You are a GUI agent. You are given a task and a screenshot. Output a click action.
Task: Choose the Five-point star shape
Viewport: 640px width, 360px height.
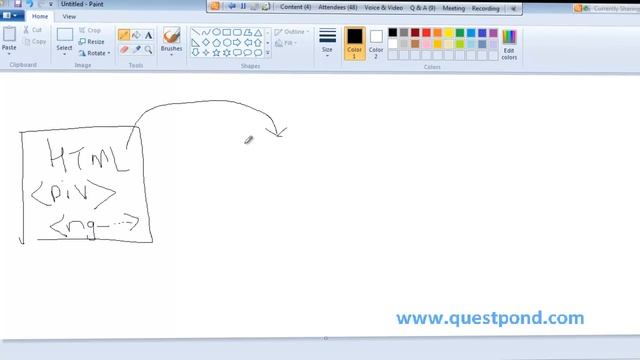(216, 53)
